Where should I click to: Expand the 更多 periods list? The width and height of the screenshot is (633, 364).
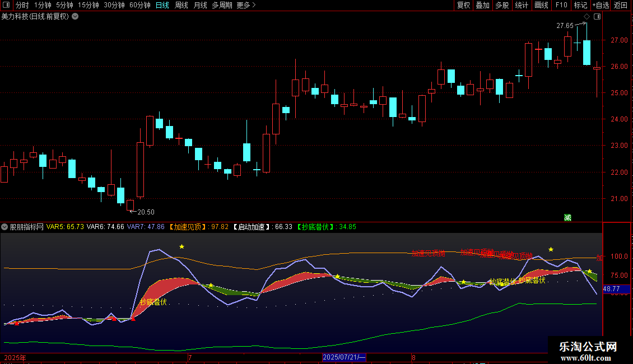point(246,5)
